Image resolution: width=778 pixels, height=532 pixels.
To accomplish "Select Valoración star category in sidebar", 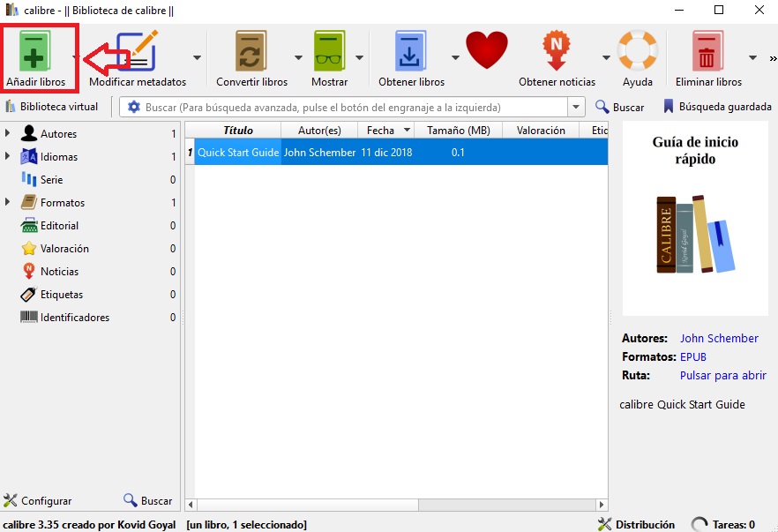I will pos(64,249).
